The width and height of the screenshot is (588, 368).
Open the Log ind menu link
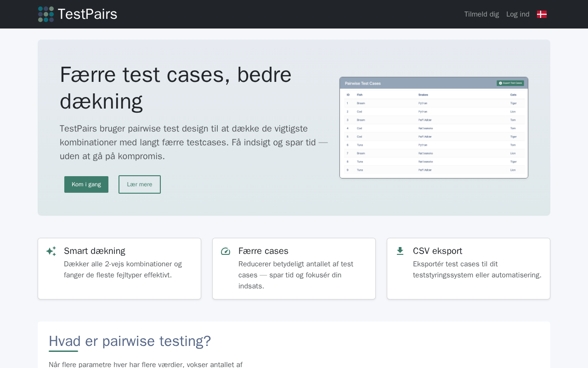(518, 14)
